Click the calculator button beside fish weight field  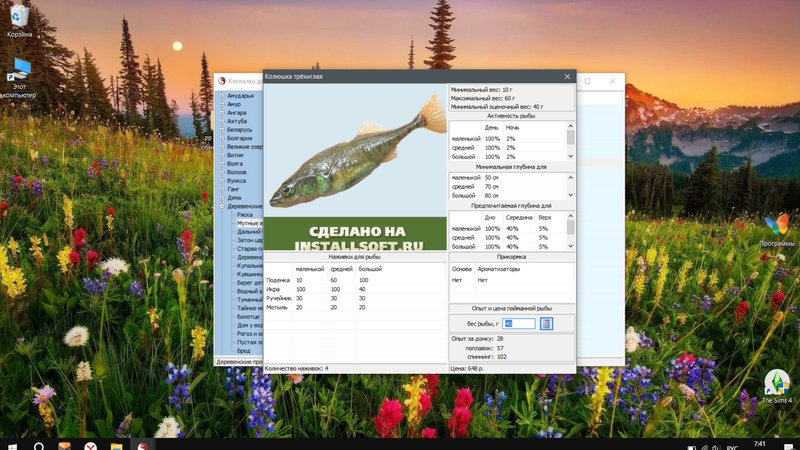546,323
